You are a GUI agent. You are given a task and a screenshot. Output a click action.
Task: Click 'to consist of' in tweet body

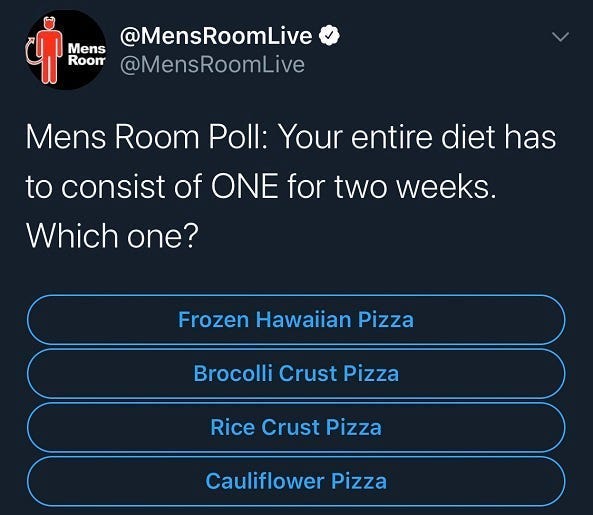pyautogui.click(x=115, y=186)
